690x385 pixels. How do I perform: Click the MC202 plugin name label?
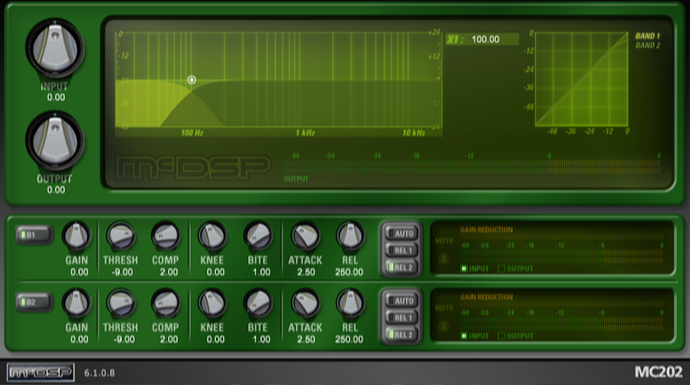click(x=658, y=372)
